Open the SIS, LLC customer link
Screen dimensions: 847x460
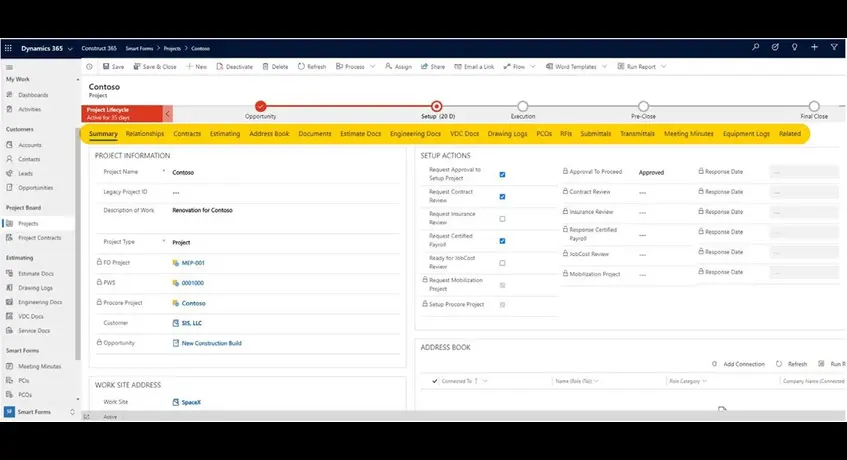[x=191, y=323]
